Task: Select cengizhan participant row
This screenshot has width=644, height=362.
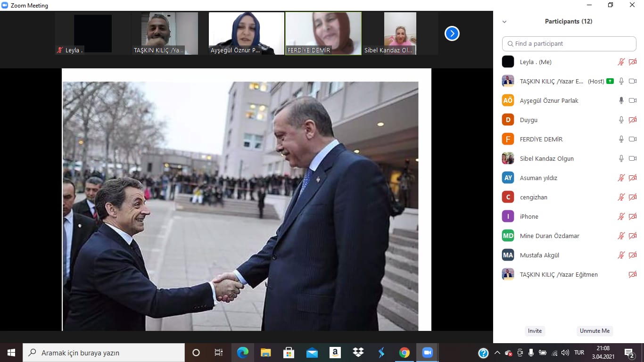Action: coord(569,197)
